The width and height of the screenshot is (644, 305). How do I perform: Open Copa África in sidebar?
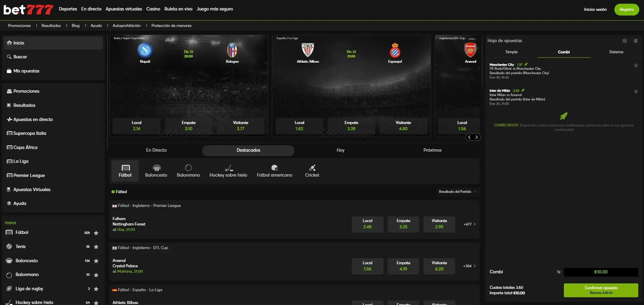point(53,148)
